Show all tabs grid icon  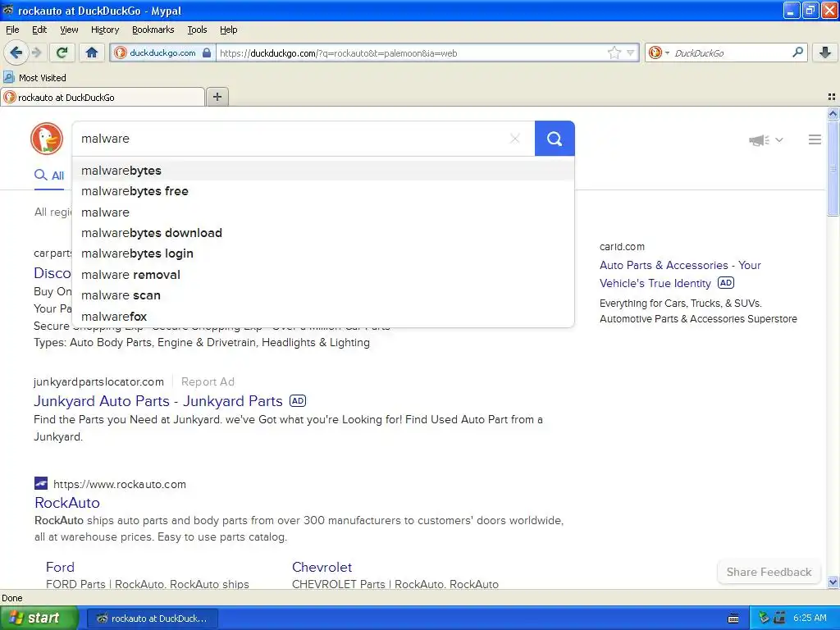click(x=832, y=97)
